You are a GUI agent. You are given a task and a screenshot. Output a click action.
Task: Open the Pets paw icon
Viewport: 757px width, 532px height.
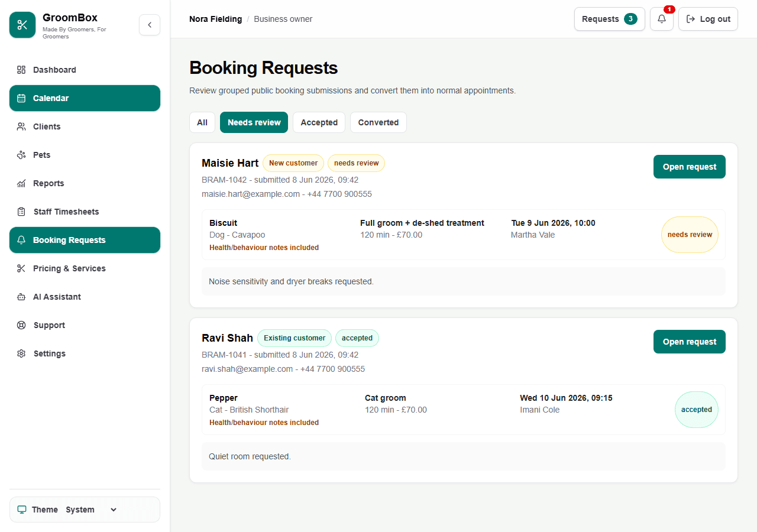point(21,155)
